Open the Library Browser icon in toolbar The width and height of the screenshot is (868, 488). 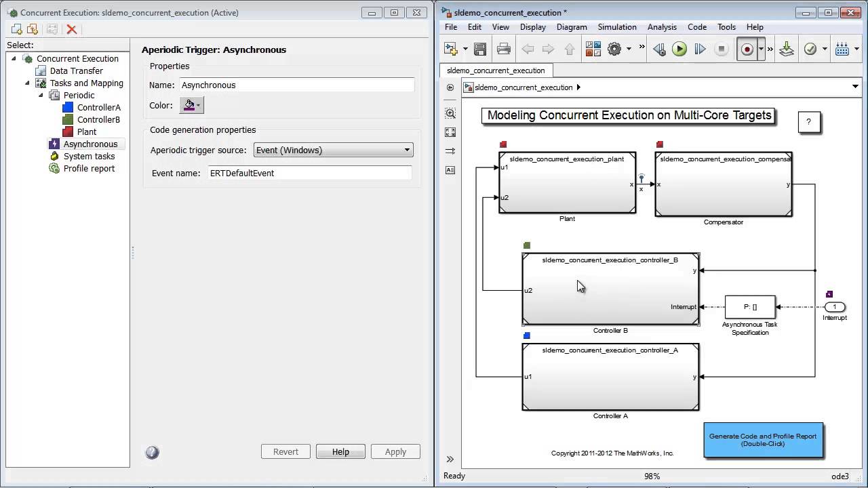[x=593, y=49]
